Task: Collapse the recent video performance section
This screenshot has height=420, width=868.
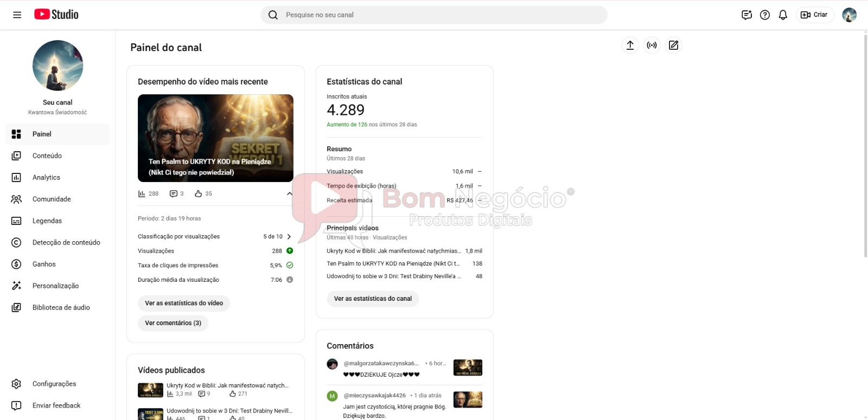Action: click(289, 193)
